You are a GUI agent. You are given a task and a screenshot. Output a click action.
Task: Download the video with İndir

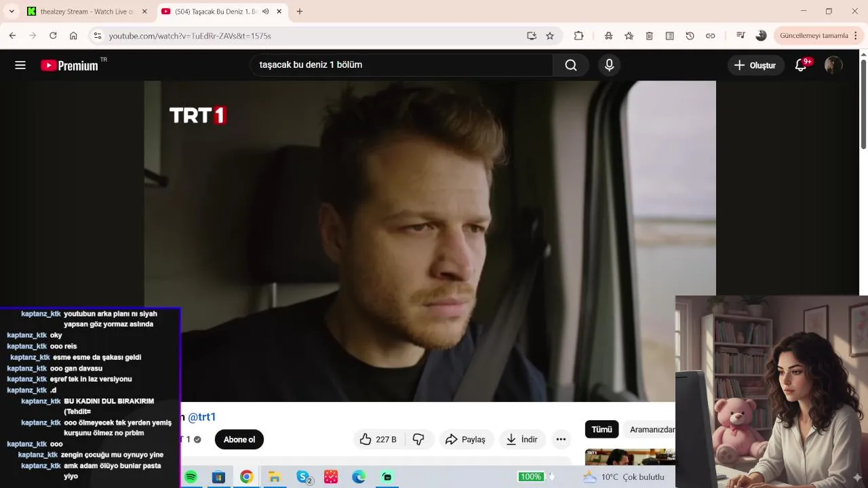coord(522,439)
